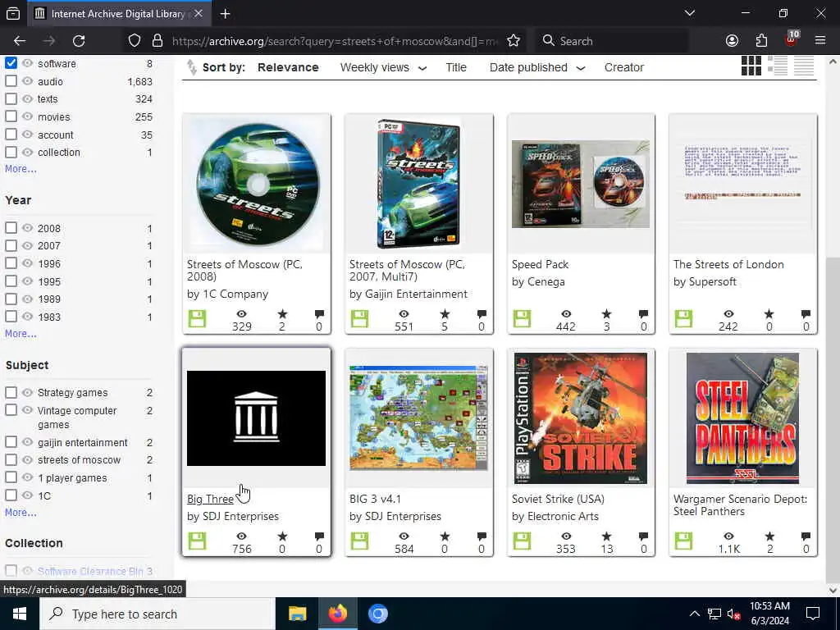Viewport: 840px width, 630px height.
Task: Check the 1C subject filter
Action: coord(11,495)
